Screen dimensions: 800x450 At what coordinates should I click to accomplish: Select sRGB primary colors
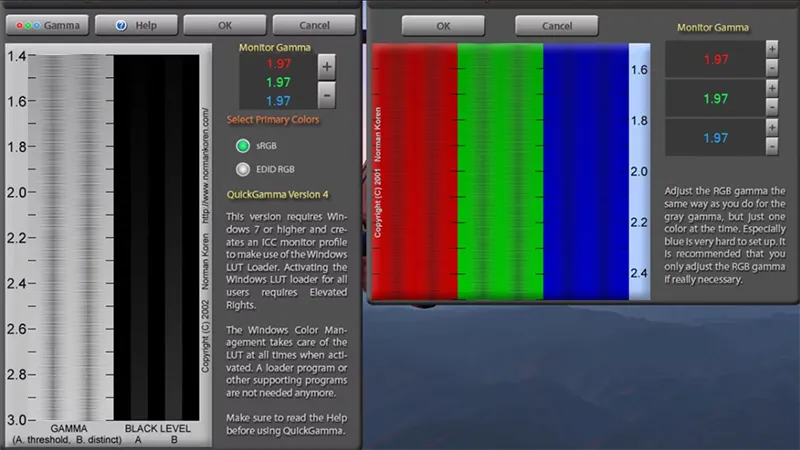pos(243,145)
